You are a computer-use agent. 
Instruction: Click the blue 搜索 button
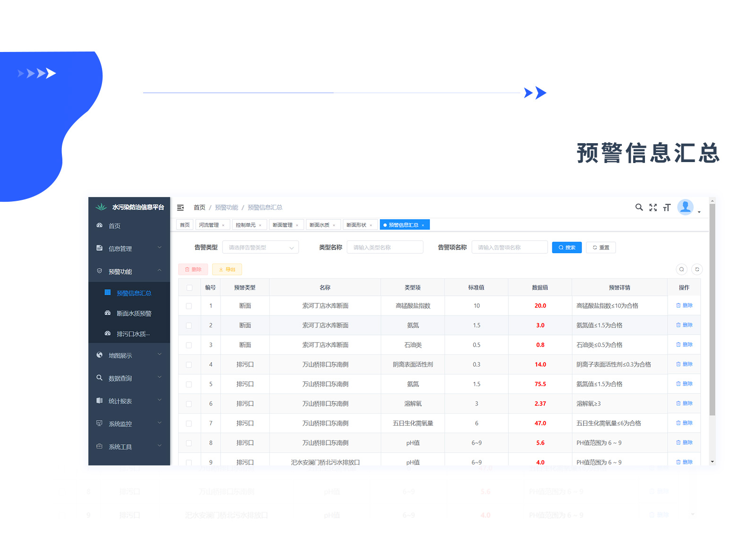point(567,248)
